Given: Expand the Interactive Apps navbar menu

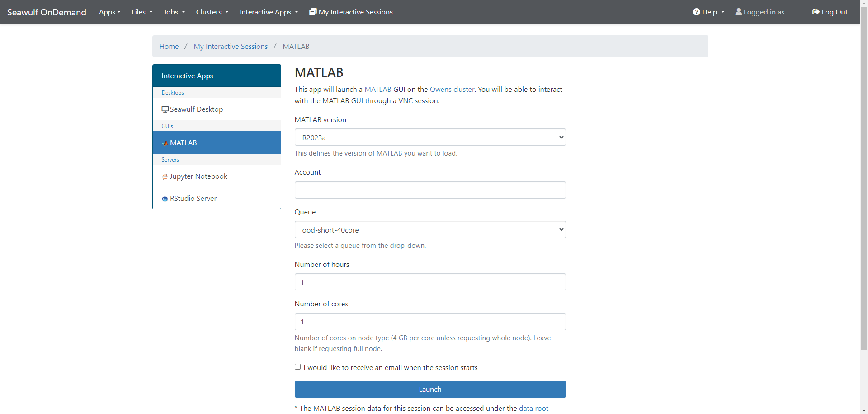Looking at the screenshot, I should click(269, 12).
